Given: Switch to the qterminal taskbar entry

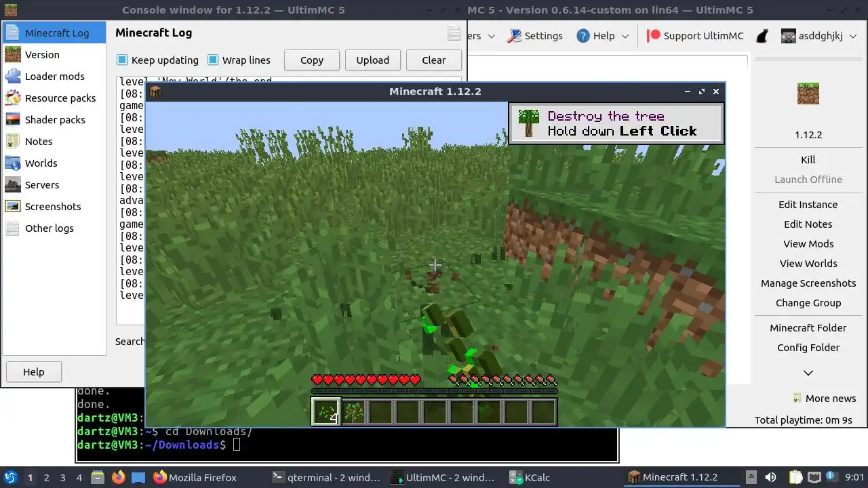Looking at the screenshot, I should click(x=326, y=478).
